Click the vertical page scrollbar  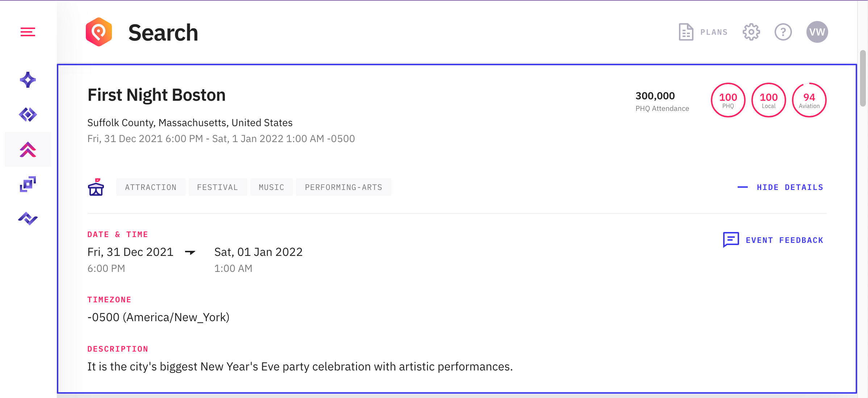point(863,78)
